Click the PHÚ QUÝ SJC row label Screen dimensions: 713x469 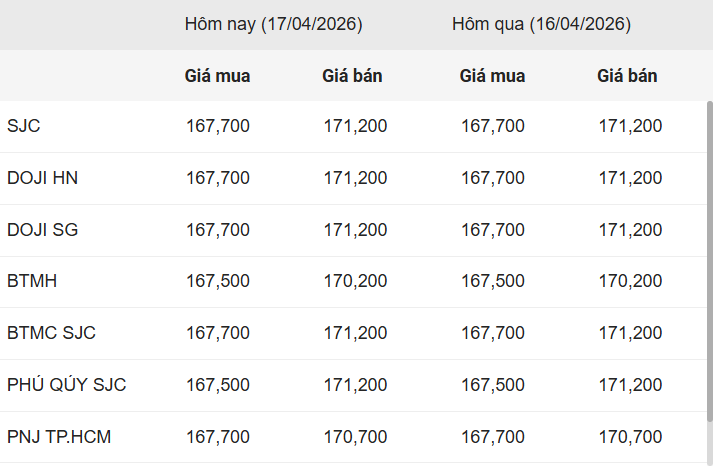click(66, 385)
